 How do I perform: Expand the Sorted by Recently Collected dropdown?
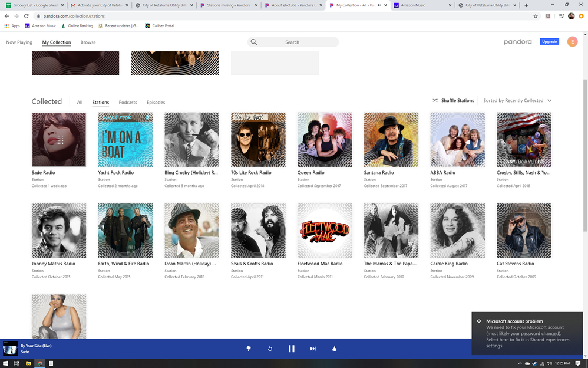click(517, 100)
